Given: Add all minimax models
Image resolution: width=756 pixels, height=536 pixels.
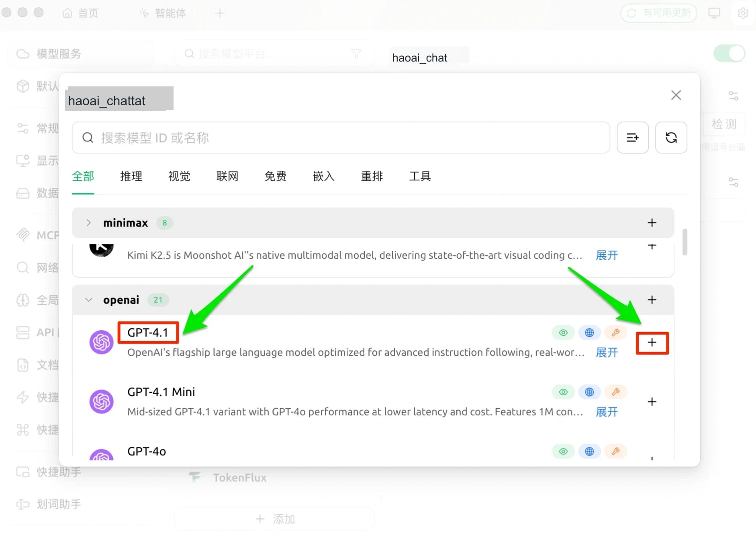Looking at the screenshot, I should click(x=652, y=223).
